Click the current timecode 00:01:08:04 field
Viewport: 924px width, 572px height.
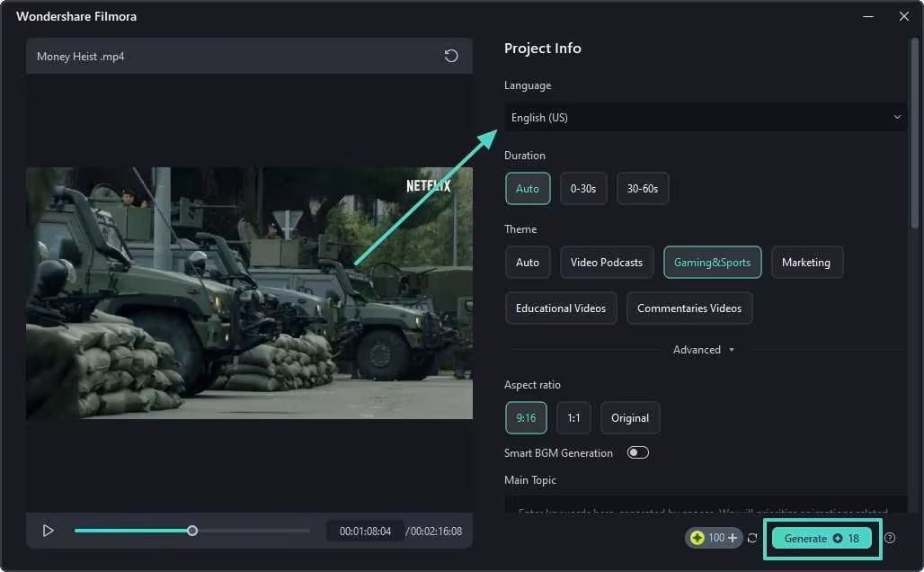pyautogui.click(x=365, y=532)
